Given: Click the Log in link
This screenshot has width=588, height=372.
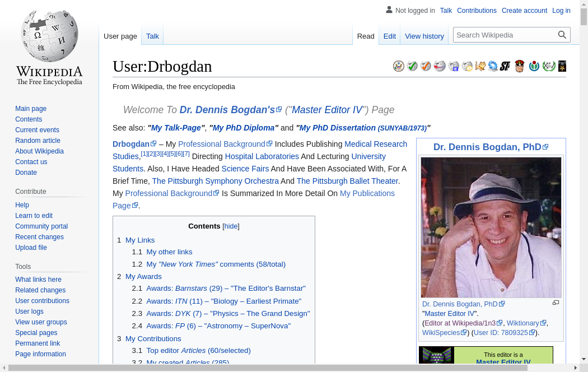Looking at the screenshot, I should click(561, 11).
